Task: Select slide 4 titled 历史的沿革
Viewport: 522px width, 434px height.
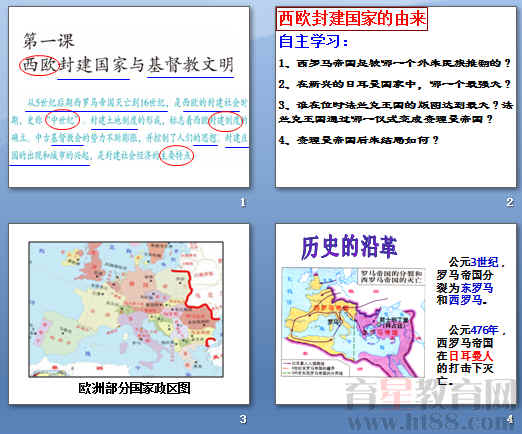Action: click(396, 314)
